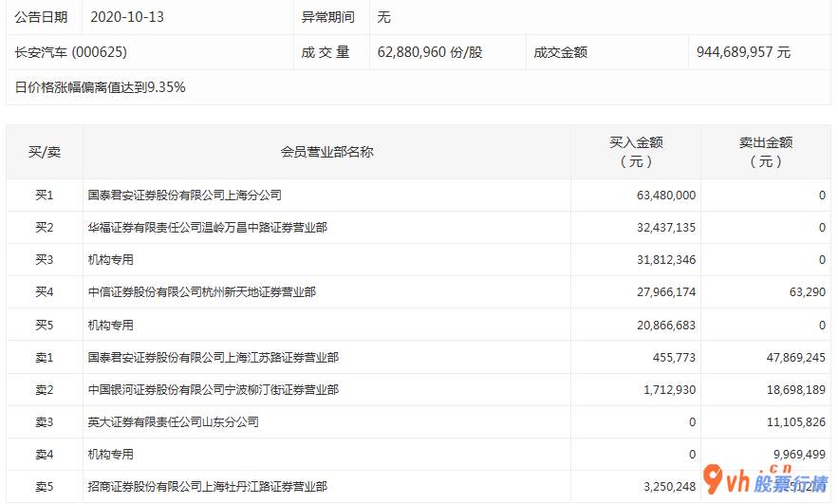Screen dimensions: 838x504
Task: Select sell amount 11,105,826
Action: 796,421
